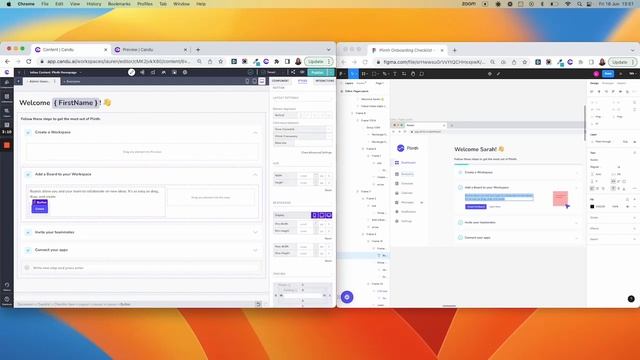The width and height of the screenshot is (640, 360).
Task: Click the FirstName variable chip in heading
Action: (76, 103)
